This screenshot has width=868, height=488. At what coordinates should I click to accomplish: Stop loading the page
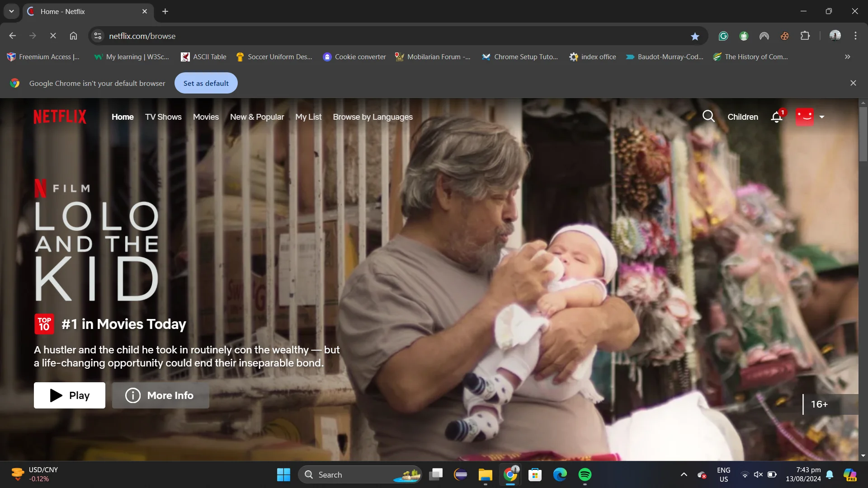pyautogui.click(x=53, y=36)
